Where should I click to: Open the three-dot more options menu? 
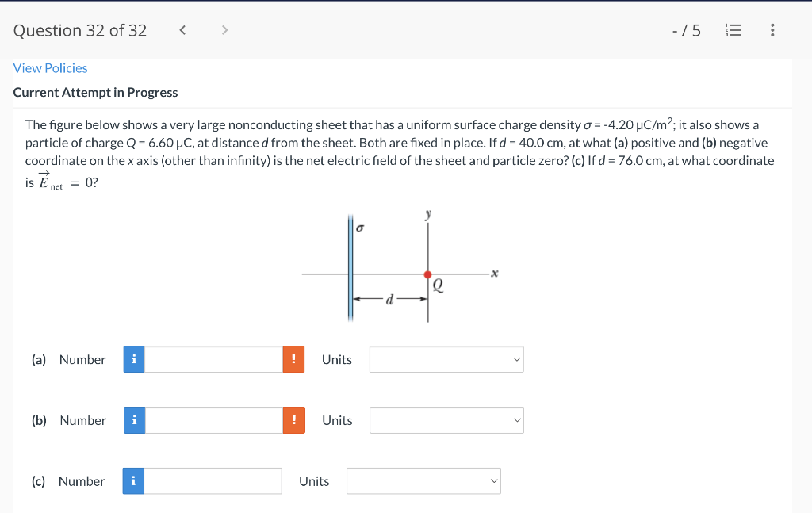point(772,31)
